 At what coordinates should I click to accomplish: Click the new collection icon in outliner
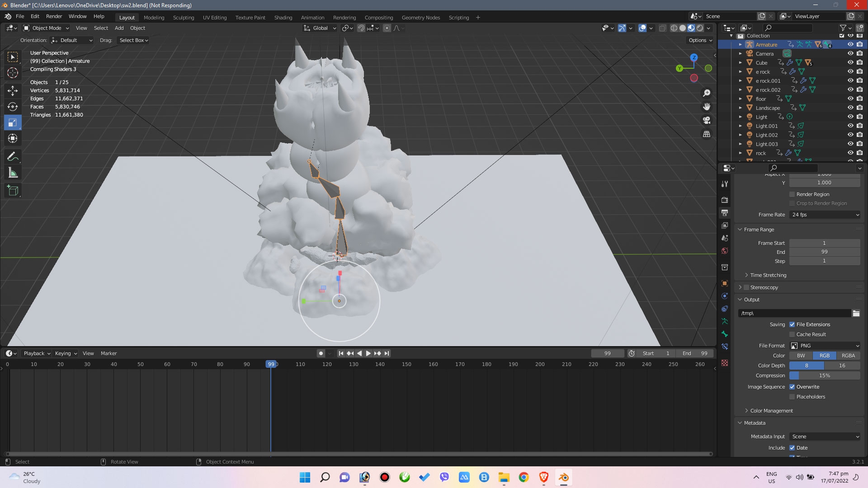coord(860,28)
